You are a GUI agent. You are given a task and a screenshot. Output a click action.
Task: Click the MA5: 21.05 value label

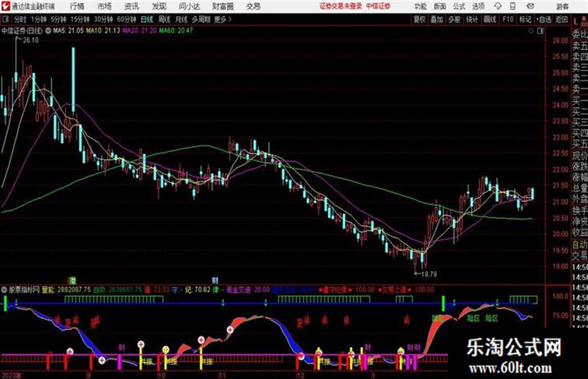tap(68, 30)
